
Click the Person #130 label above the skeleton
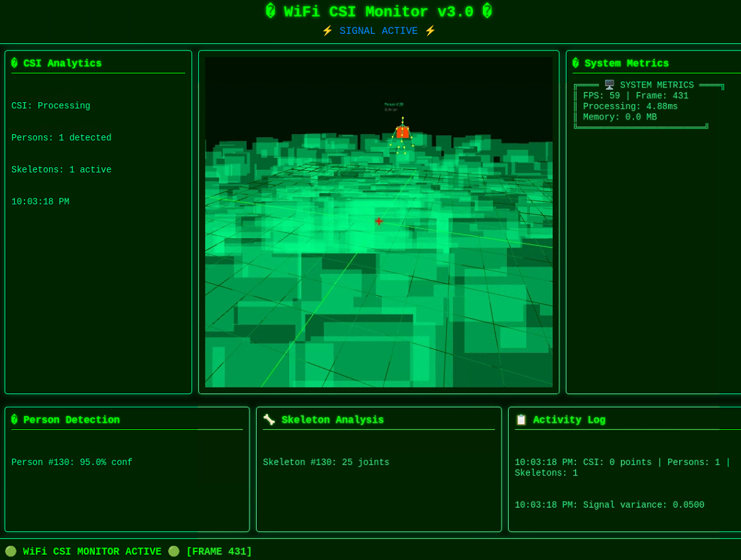click(394, 105)
